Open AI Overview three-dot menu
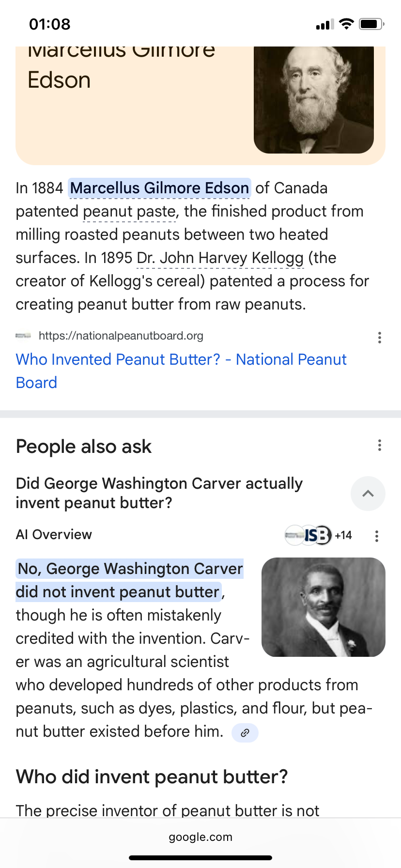401x868 pixels. click(x=376, y=536)
